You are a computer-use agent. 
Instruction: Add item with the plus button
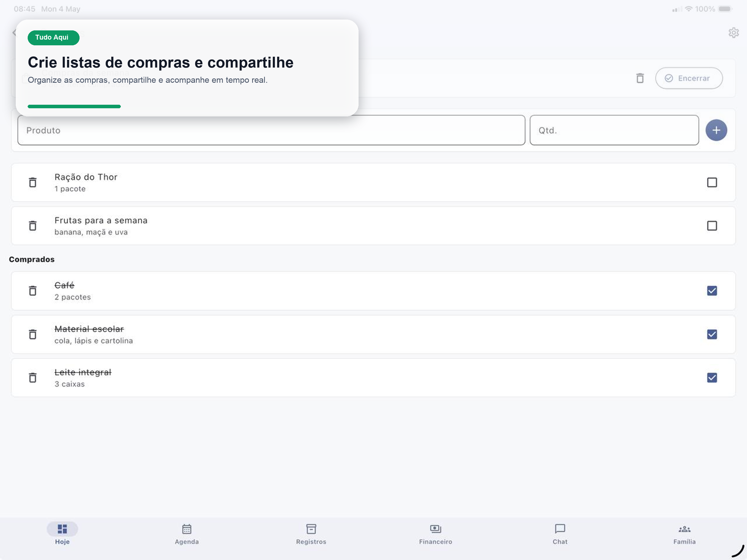click(716, 130)
